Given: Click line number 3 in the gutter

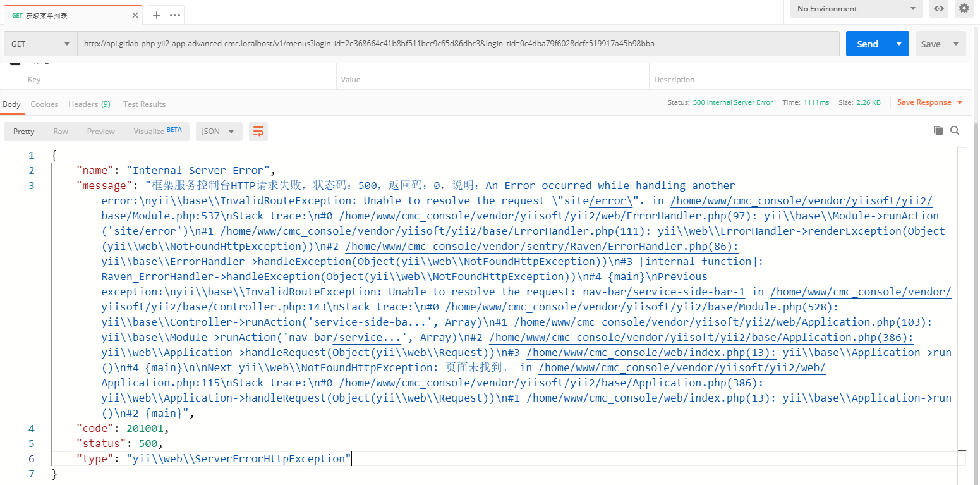Looking at the screenshot, I should tap(32, 185).
